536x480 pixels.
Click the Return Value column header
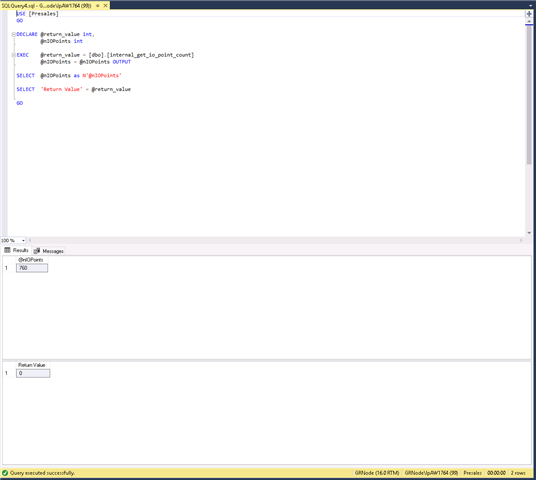32,365
